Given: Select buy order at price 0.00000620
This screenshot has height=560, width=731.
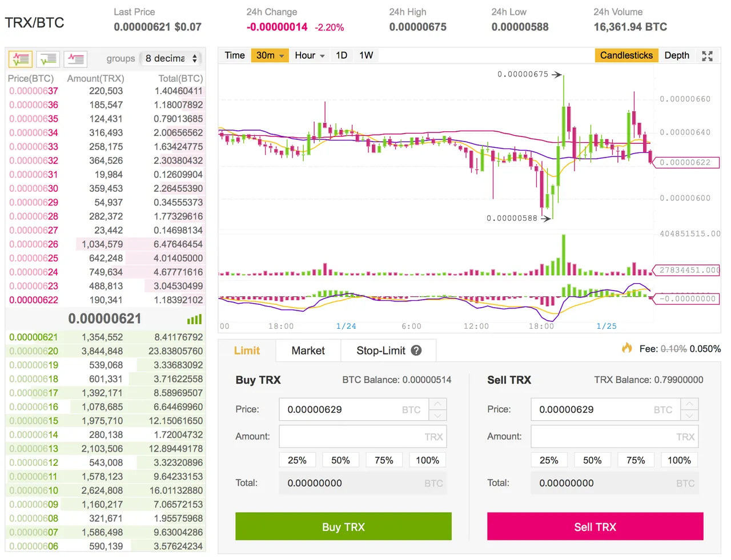Looking at the screenshot, I should (106, 351).
